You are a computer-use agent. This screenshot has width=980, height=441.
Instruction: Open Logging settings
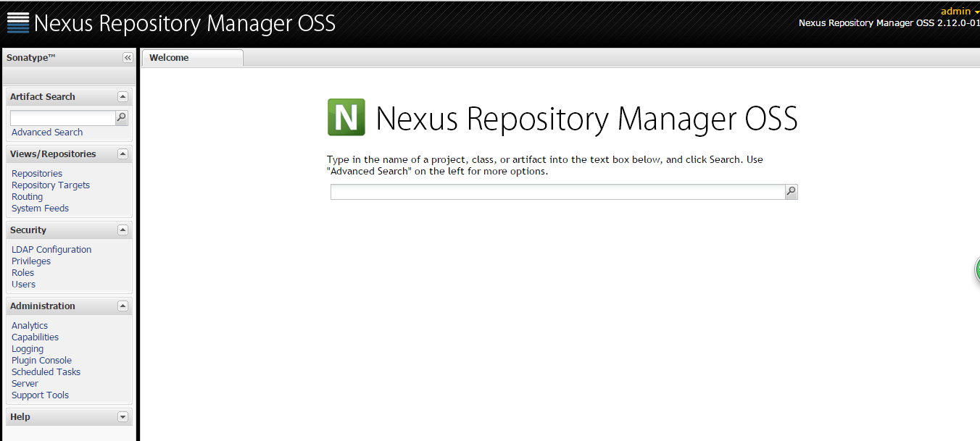[28, 349]
